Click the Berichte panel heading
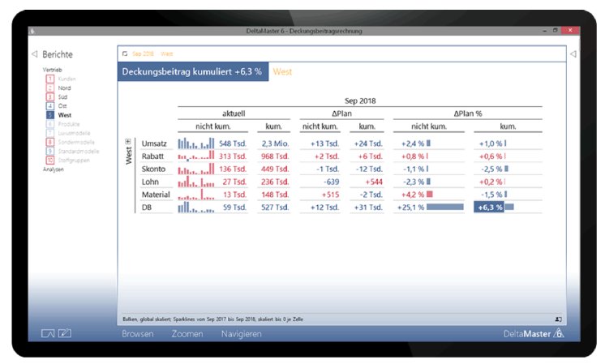Screen dimensions: 605x364 [58, 54]
